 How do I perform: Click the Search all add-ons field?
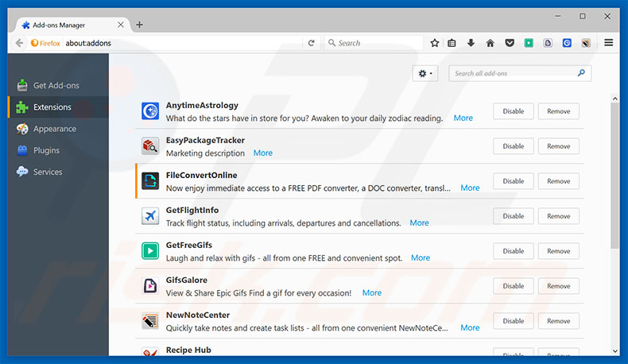pyautogui.click(x=520, y=73)
